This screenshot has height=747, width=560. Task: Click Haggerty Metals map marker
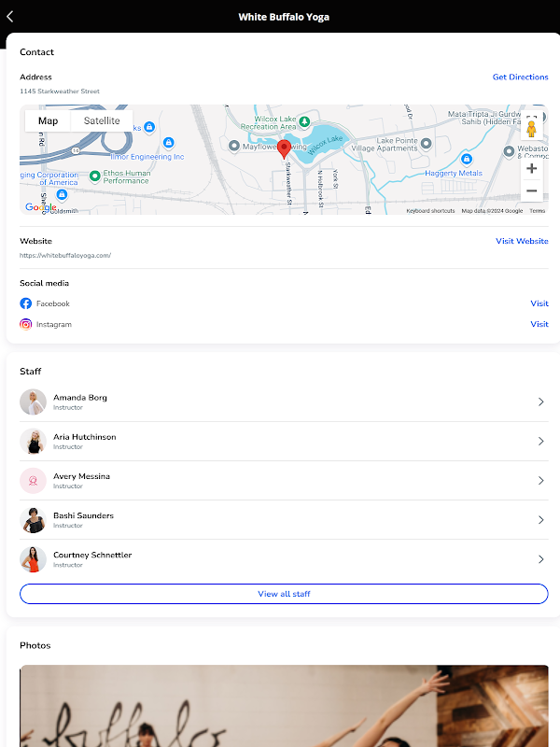467,159
